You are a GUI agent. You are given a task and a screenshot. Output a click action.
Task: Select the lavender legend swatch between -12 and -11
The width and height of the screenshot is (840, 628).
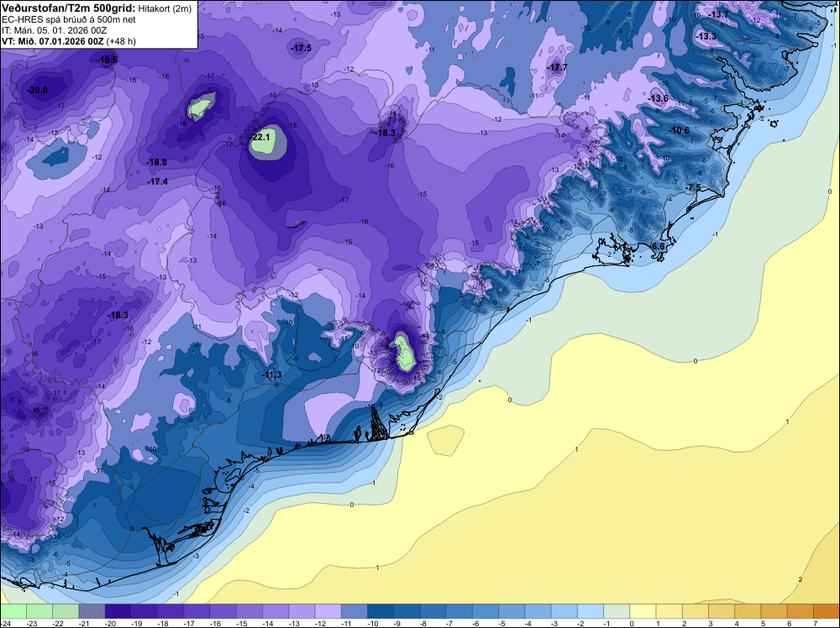click(328, 611)
